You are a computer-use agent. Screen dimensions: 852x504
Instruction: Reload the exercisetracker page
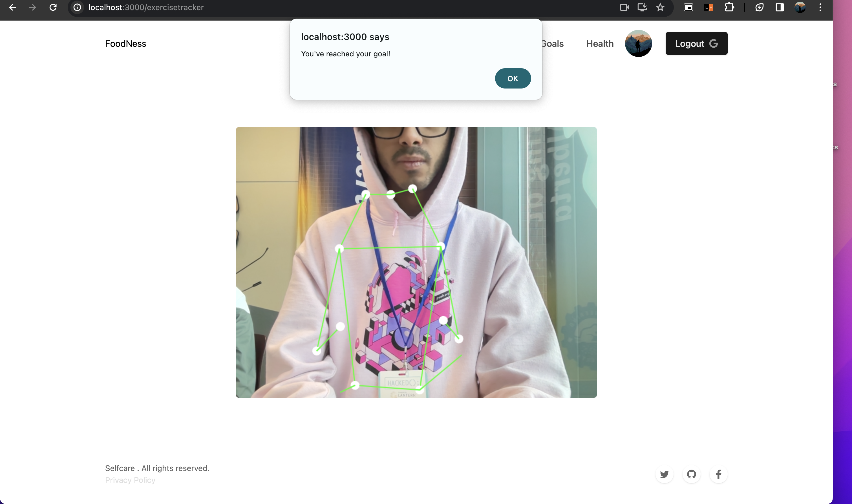click(53, 7)
